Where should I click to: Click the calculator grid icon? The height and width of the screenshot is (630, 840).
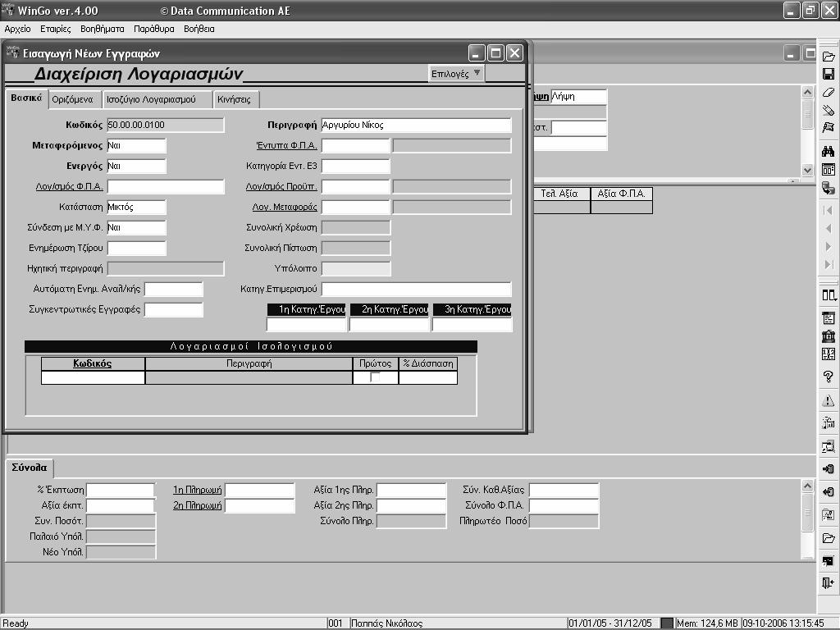pos(829,354)
